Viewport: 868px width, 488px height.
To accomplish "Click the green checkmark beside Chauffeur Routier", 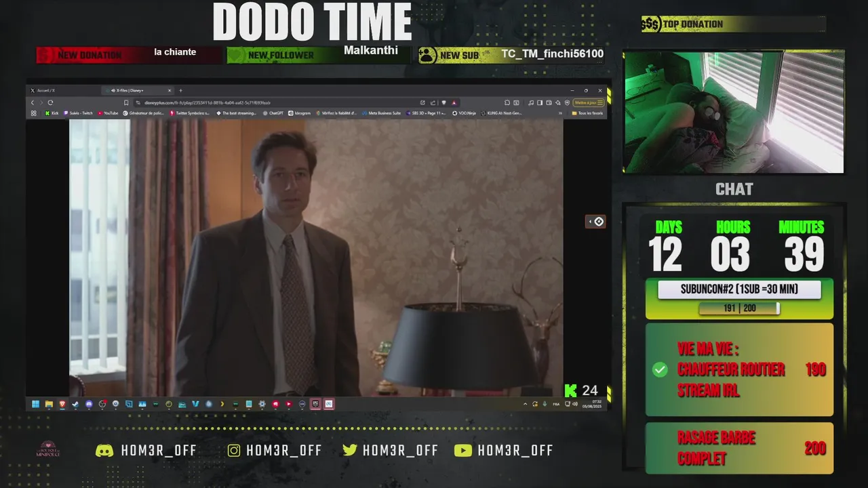I will click(660, 369).
